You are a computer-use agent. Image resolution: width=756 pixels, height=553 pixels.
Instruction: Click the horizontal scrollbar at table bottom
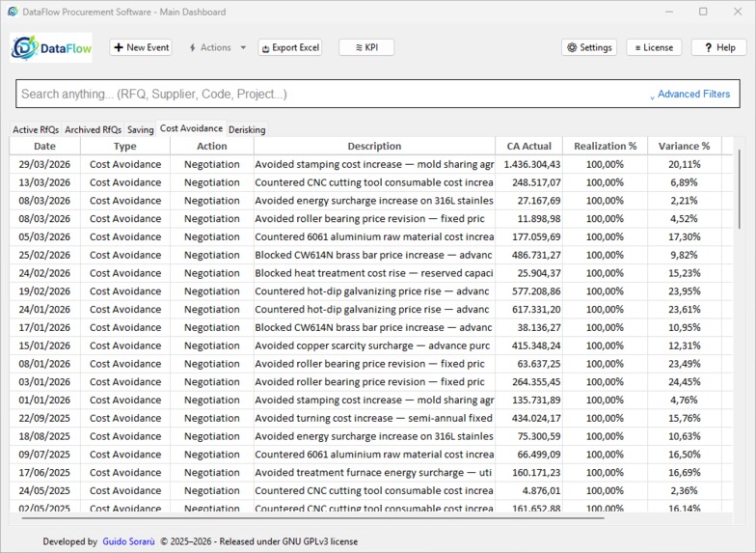(312, 518)
